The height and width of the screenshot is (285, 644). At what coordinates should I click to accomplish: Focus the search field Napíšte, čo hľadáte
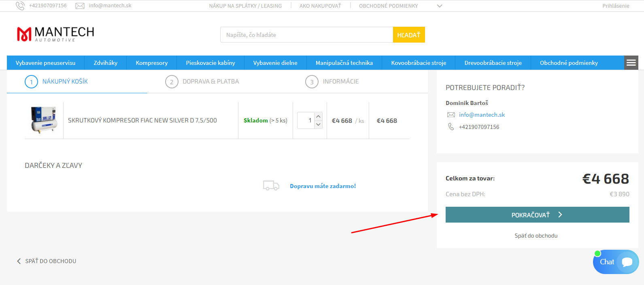coord(306,35)
